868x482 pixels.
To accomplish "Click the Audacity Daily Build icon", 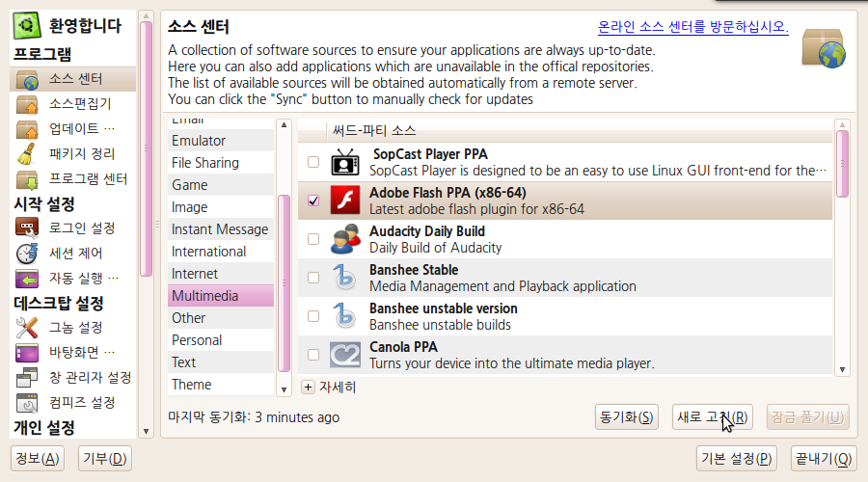I will tap(345, 239).
